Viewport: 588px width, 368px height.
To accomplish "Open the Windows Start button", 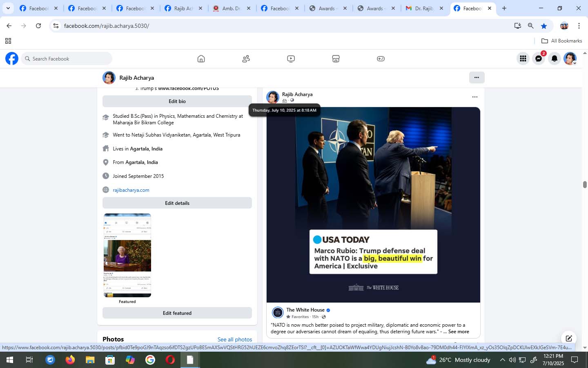I will [9, 360].
